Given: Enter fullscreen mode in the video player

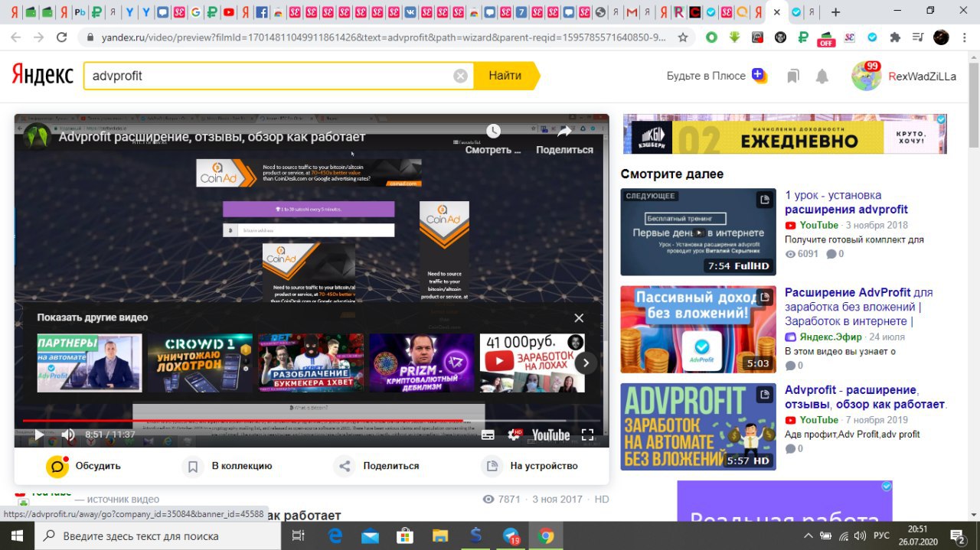Looking at the screenshot, I should [x=588, y=435].
